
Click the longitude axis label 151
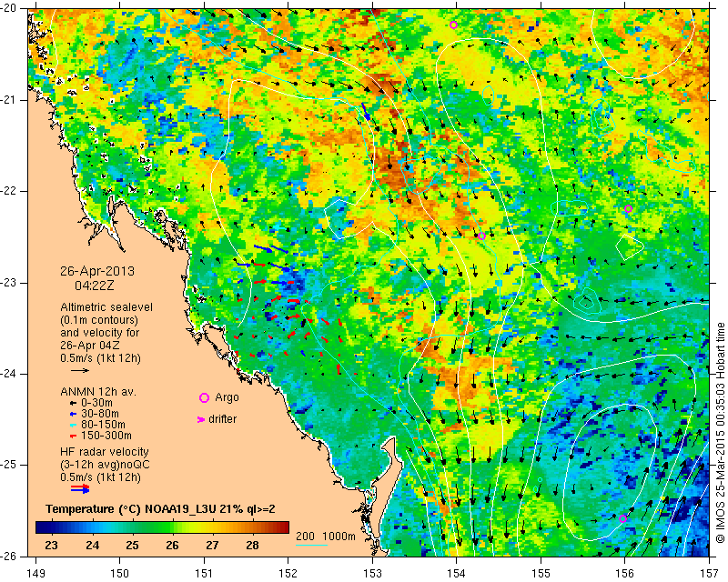pyautogui.click(x=204, y=574)
